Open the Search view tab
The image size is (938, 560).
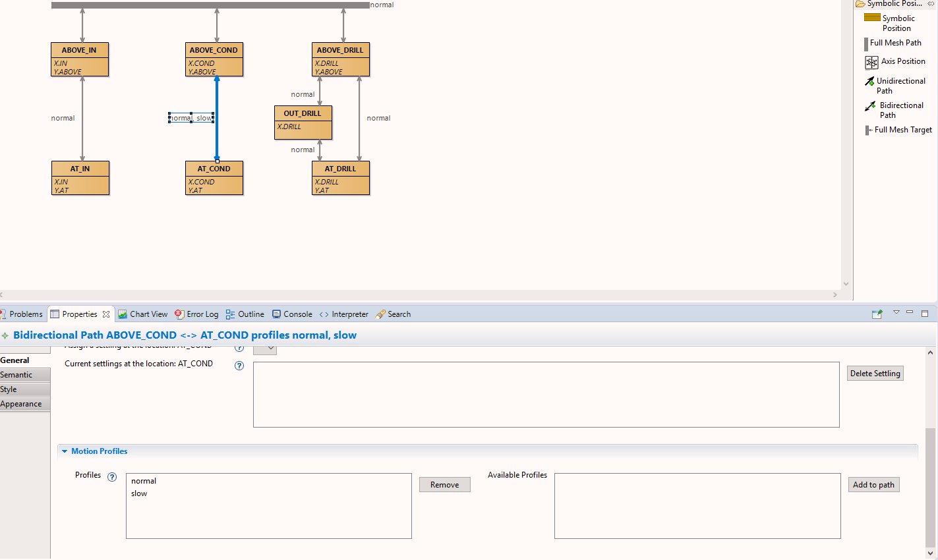coord(393,314)
